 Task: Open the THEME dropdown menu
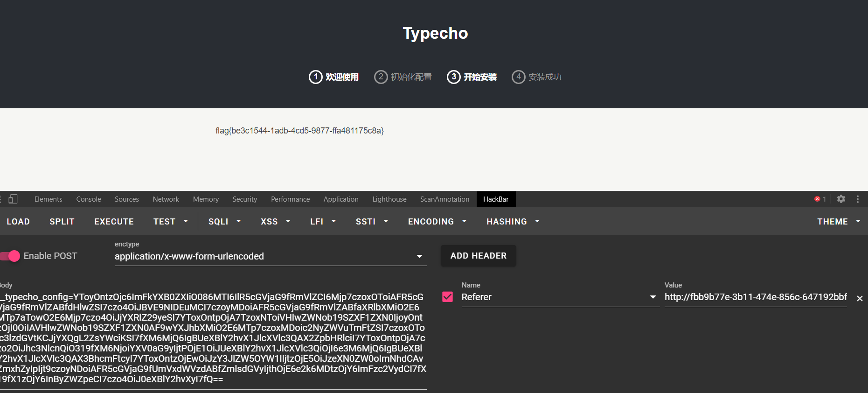[839, 222]
